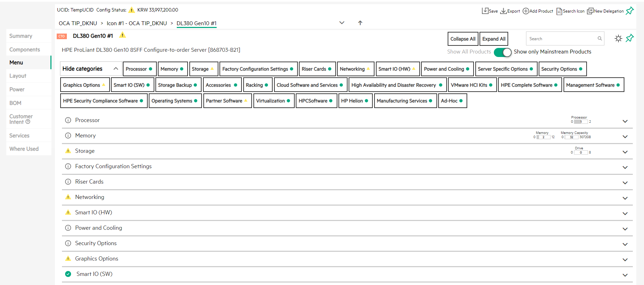This screenshot has height=285, width=644.
Task: Click the Save icon
Action: (485, 11)
